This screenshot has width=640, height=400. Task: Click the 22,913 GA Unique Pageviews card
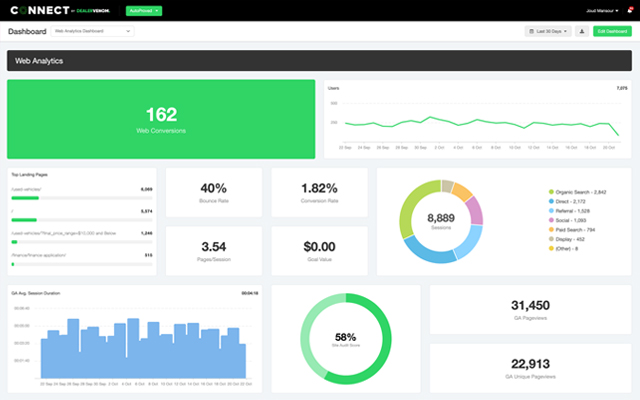click(x=530, y=368)
